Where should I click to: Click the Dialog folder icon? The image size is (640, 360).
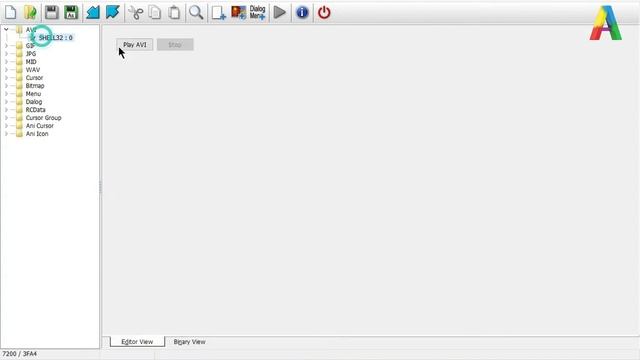tap(19, 102)
